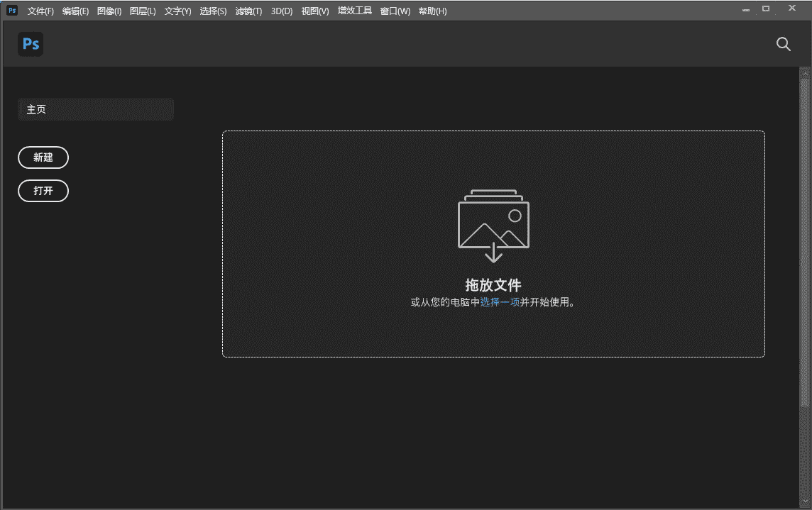Open the 选择(S) menu
This screenshot has height=510, width=812.
click(213, 11)
